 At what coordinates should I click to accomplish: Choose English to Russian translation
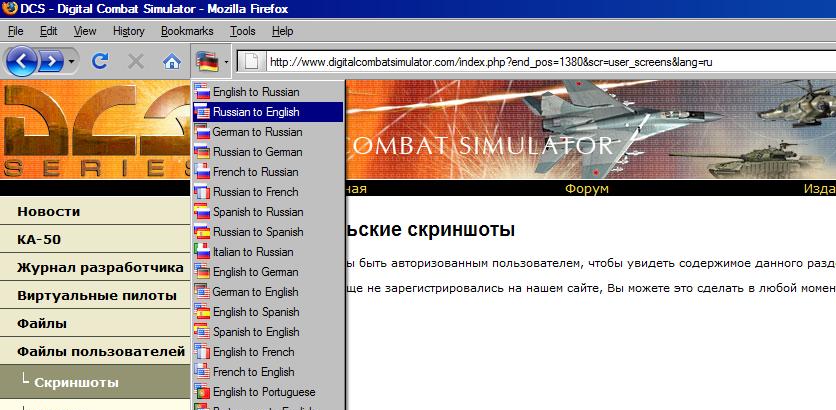(x=268, y=92)
